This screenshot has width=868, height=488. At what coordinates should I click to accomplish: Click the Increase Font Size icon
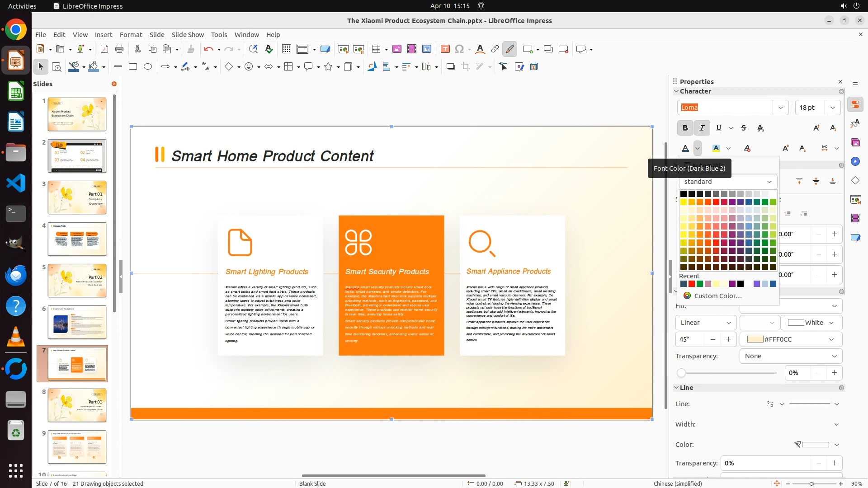[816, 128]
